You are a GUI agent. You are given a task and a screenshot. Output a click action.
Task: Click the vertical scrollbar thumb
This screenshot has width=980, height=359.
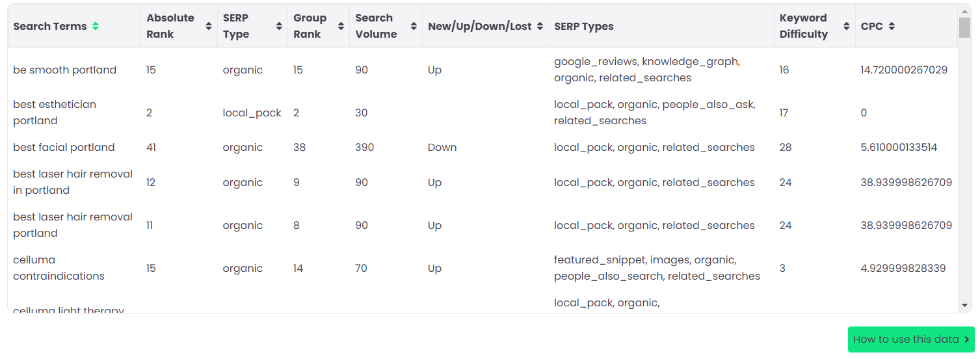point(964,27)
